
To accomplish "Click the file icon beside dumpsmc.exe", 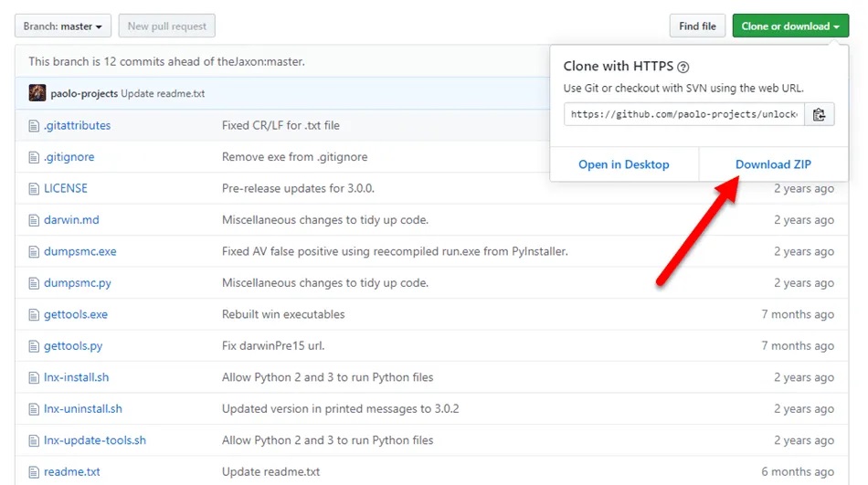I will click(34, 251).
